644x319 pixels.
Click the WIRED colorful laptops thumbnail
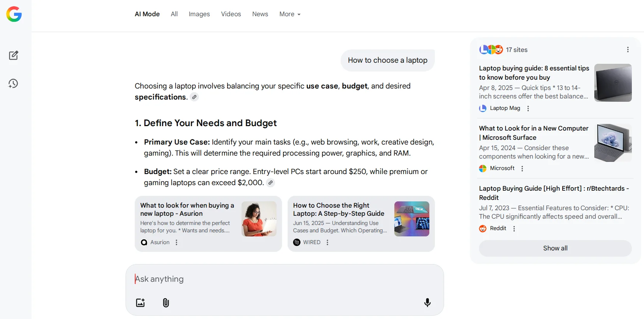click(x=412, y=219)
